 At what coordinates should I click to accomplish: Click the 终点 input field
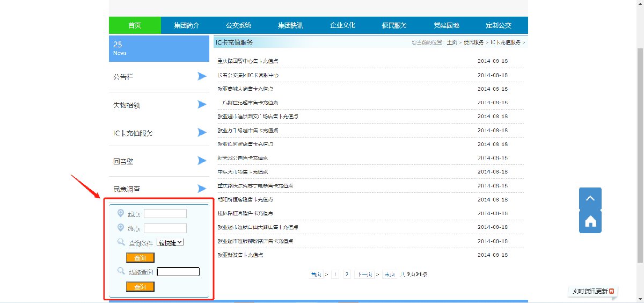(x=165, y=228)
